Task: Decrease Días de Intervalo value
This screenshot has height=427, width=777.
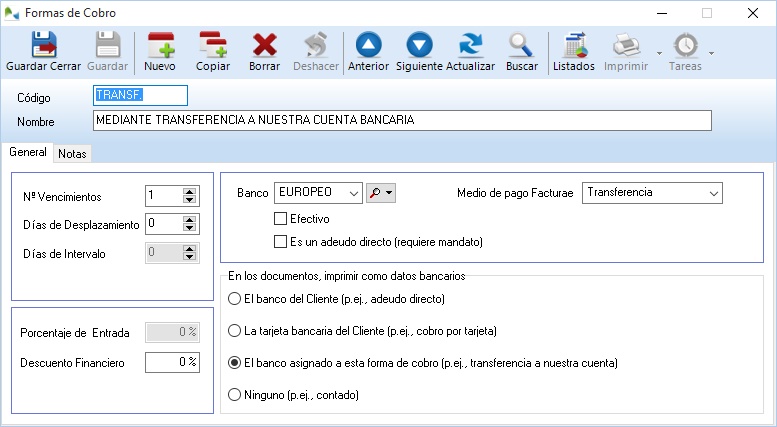Action: [189, 257]
